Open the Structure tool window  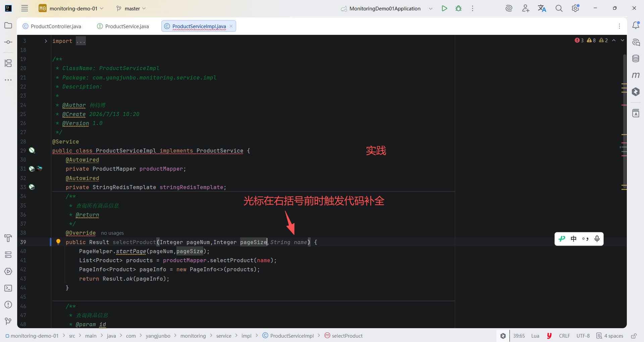pyautogui.click(x=8, y=63)
